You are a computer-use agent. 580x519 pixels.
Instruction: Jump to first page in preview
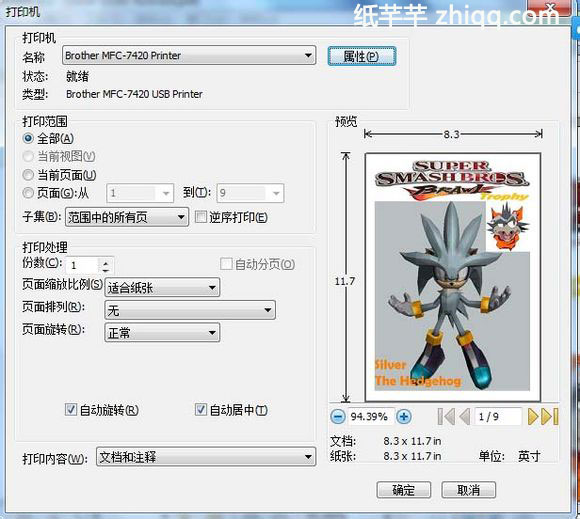coord(446,417)
